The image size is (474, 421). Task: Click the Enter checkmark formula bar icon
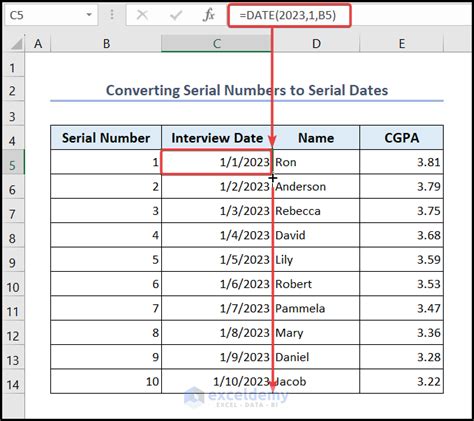point(176,15)
